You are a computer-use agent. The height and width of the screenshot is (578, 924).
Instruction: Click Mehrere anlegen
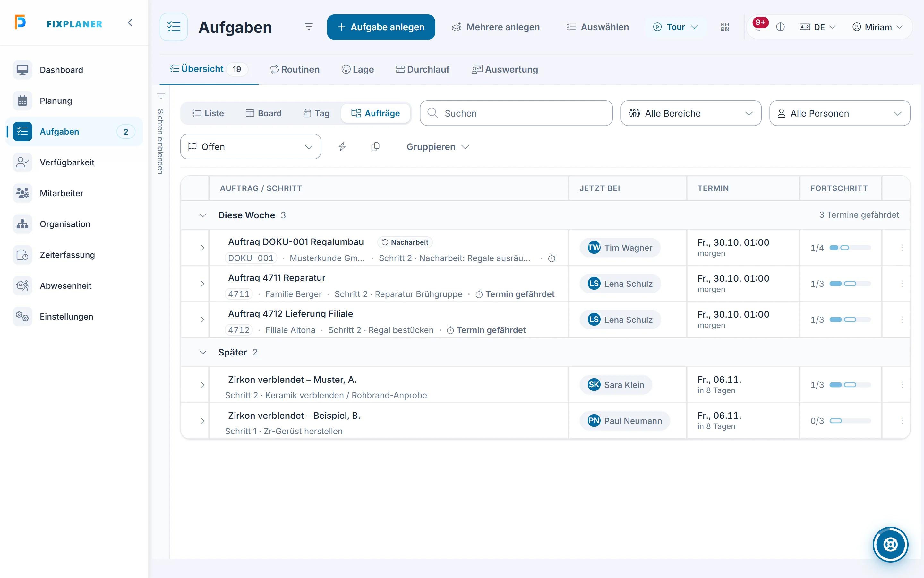click(x=496, y=27)
